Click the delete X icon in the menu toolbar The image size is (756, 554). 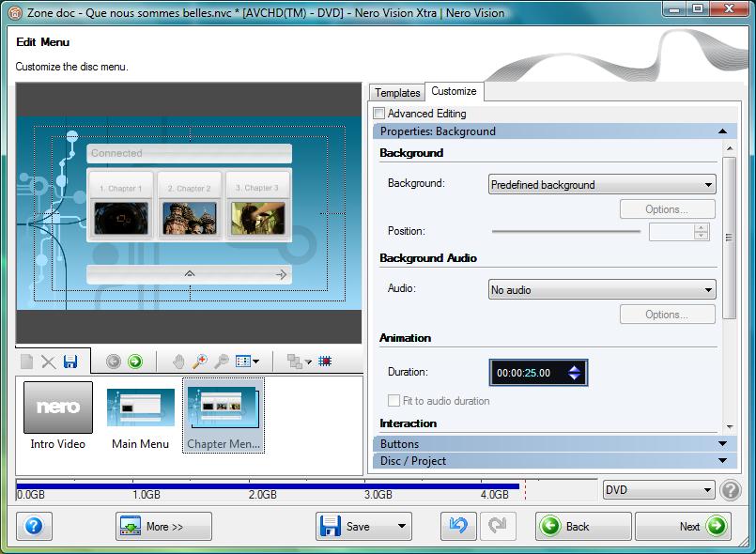pyautogui.click(x=48, y=362)
